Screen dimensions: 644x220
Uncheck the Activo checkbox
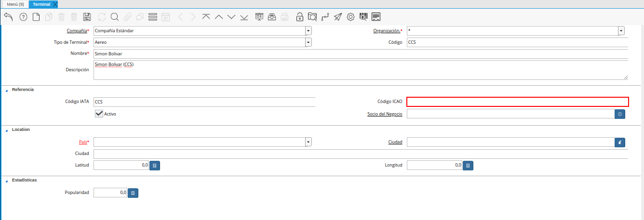click(x=99, y=114)
